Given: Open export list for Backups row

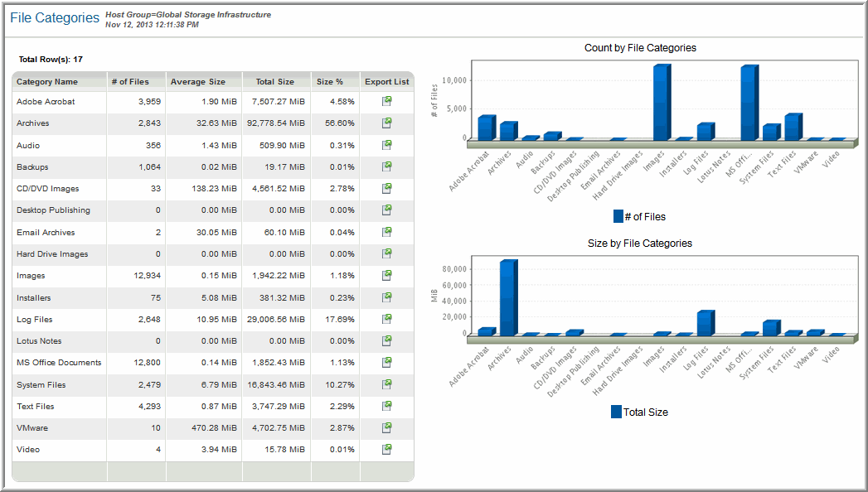Looking at the screenshot, I should click(x=386, y=166).
